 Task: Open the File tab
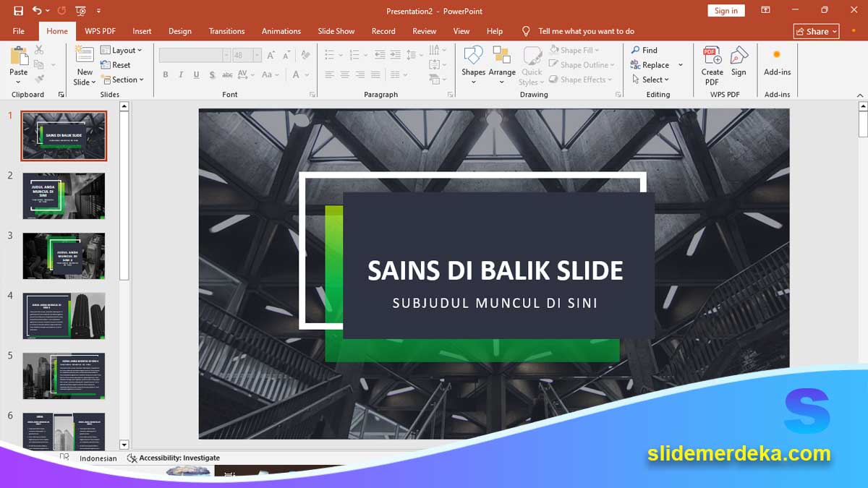[19, 31]
